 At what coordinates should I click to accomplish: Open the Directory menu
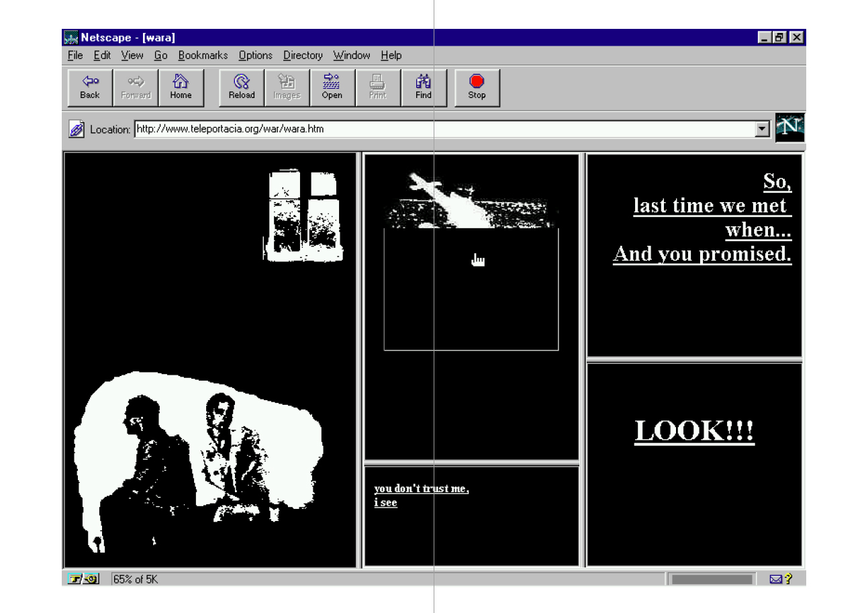[302, 55]
